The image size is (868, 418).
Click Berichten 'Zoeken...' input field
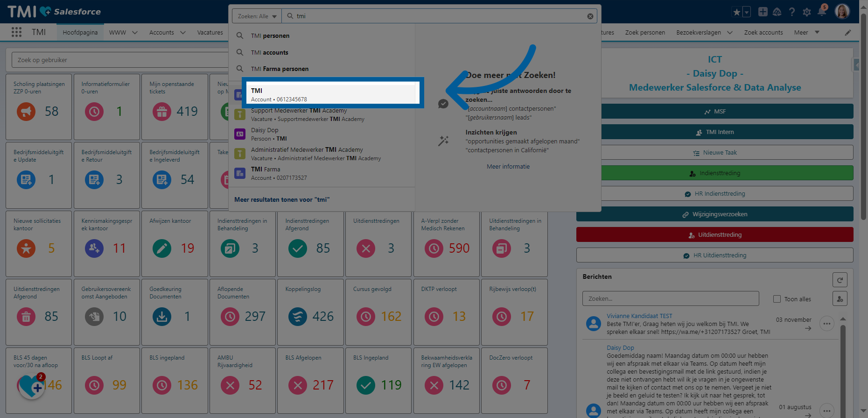(x=671, y=298)
